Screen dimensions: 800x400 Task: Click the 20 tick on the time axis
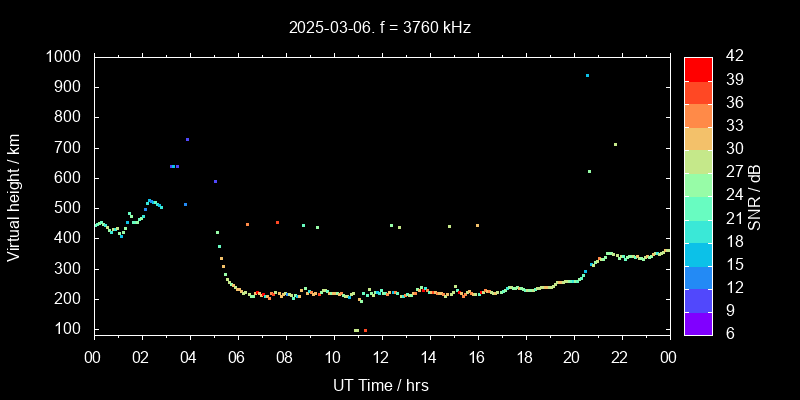572,357
